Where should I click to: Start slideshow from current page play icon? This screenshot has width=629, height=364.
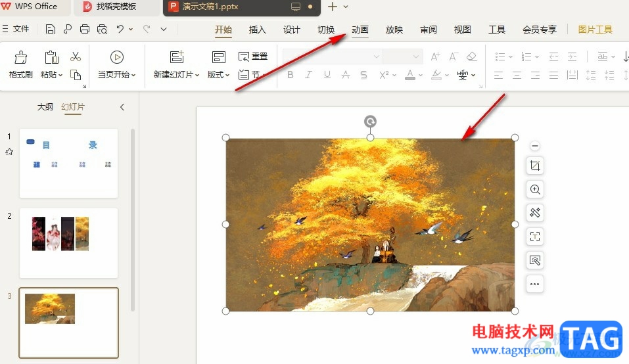point(117,57)
